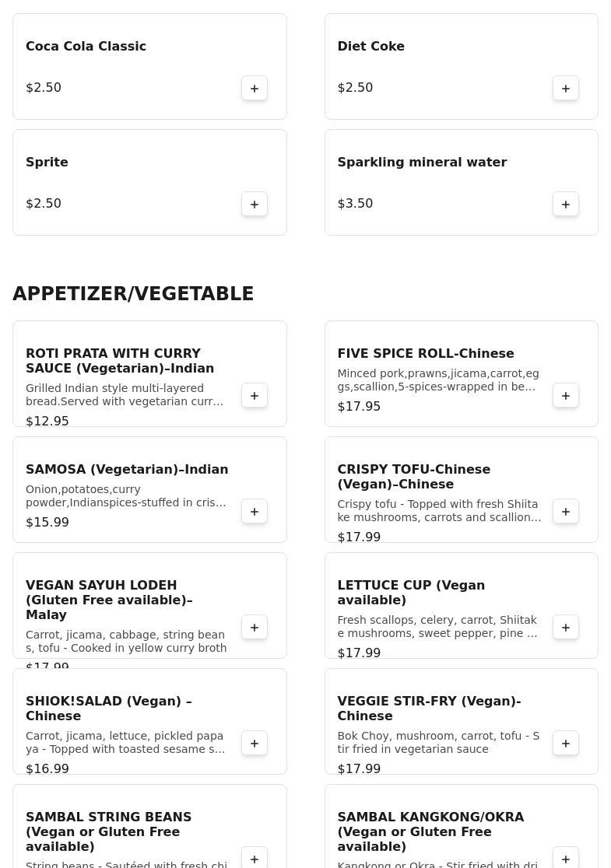
Task: Open the Lettuce Cup (Vegan available) title
Action: click(x=411, y=593)
